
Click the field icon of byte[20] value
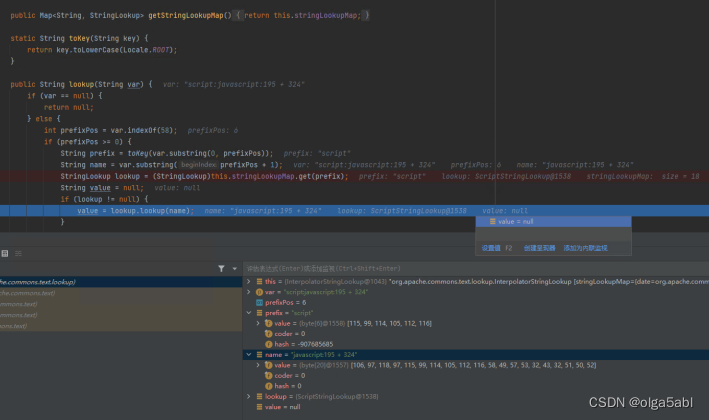[x=269, y=365]
